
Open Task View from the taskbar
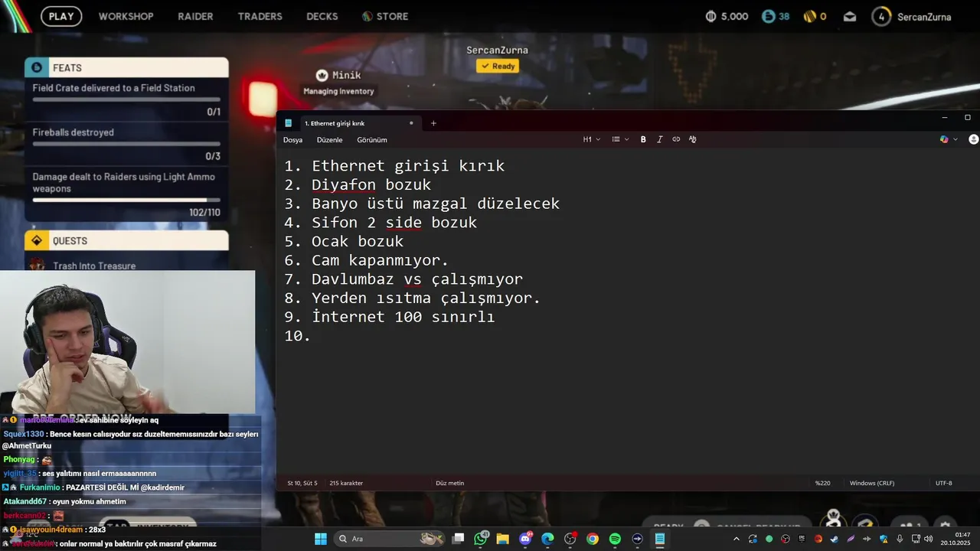point(458,539)
